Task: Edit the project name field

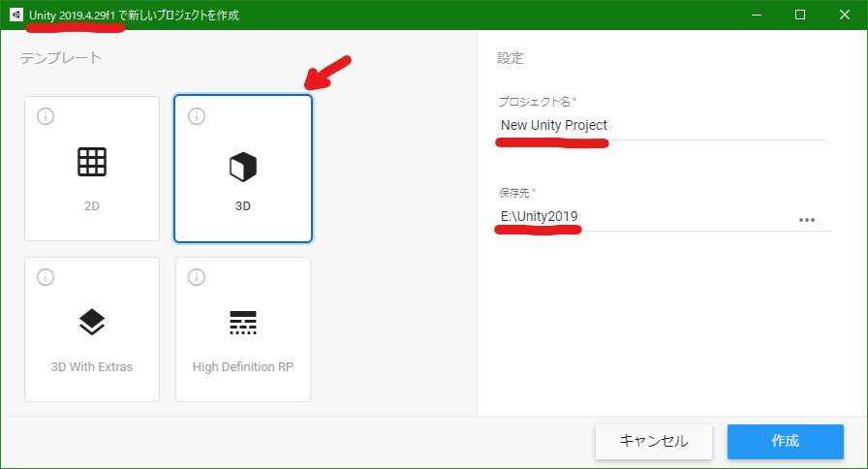Action: 662,126
